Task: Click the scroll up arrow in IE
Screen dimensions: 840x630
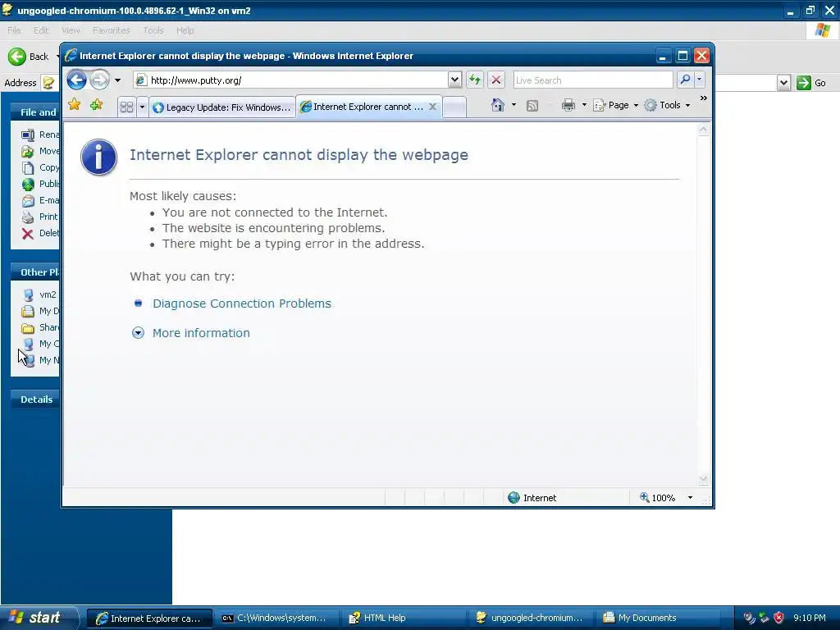Action: pyautogui.click(x=703, y=129)
